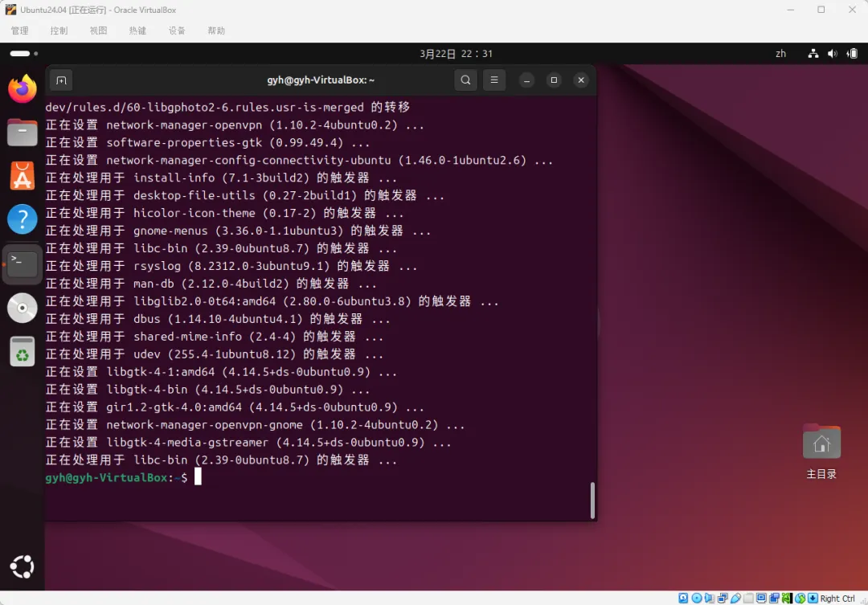Click the gnome-menus (3.36.0-1.1ubuntu3) line
This screenshot has height=605, width=868.
pos(238,231)
